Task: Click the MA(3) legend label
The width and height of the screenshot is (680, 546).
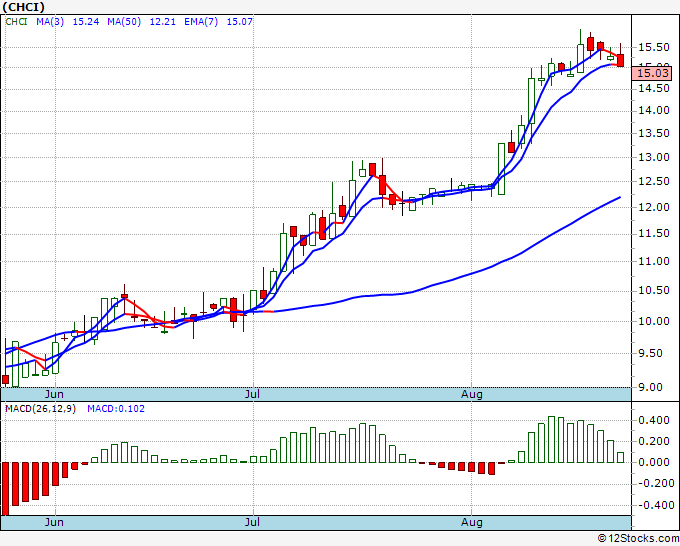Action: 50,22
